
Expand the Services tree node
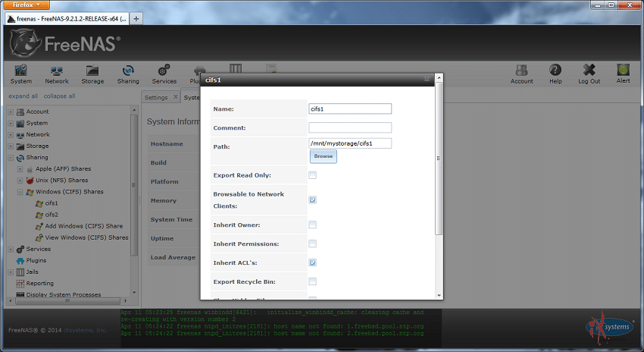point(11,249)
